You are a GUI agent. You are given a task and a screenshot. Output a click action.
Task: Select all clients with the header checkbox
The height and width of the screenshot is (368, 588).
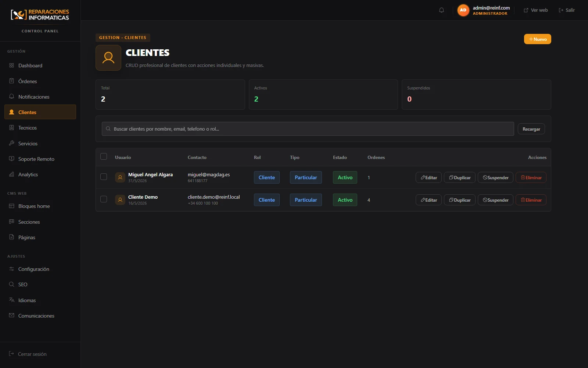point(104,156)
